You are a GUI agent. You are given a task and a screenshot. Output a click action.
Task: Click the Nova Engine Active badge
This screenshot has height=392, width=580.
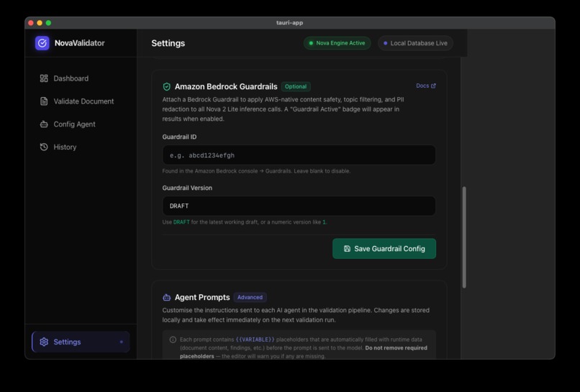[x=337, y=43]
